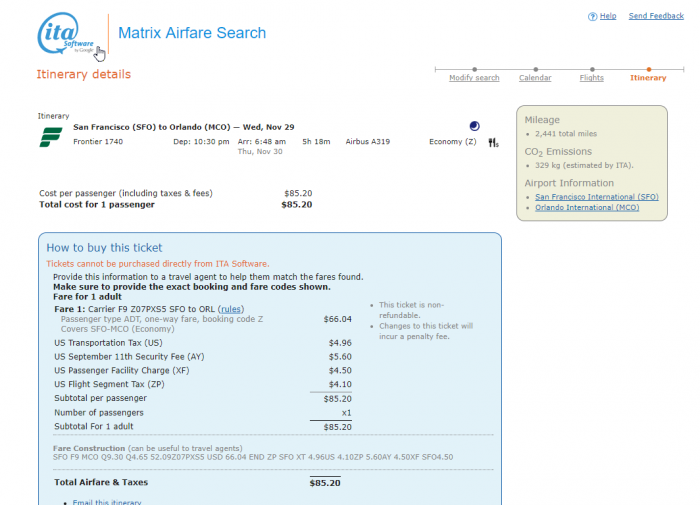Click the Itinerary details heading
Image resolution: width=700 pixels, height=505 pixels.
point(83,74)
